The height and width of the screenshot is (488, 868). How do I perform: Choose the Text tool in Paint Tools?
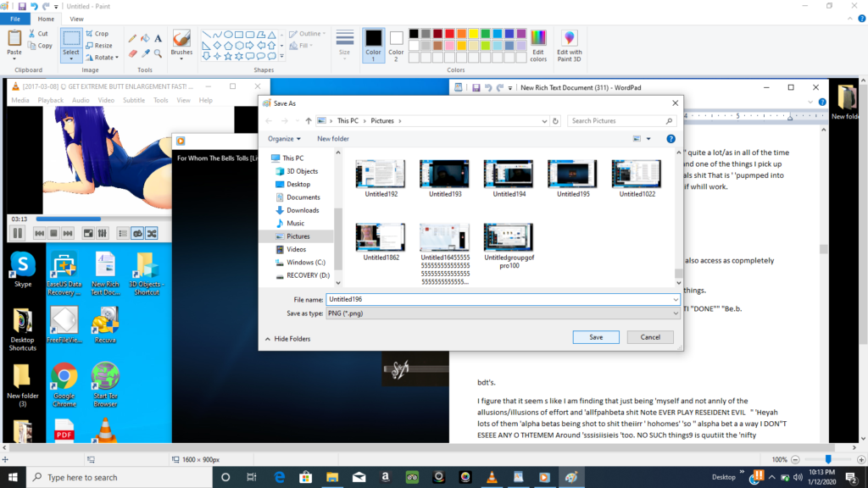158,38
